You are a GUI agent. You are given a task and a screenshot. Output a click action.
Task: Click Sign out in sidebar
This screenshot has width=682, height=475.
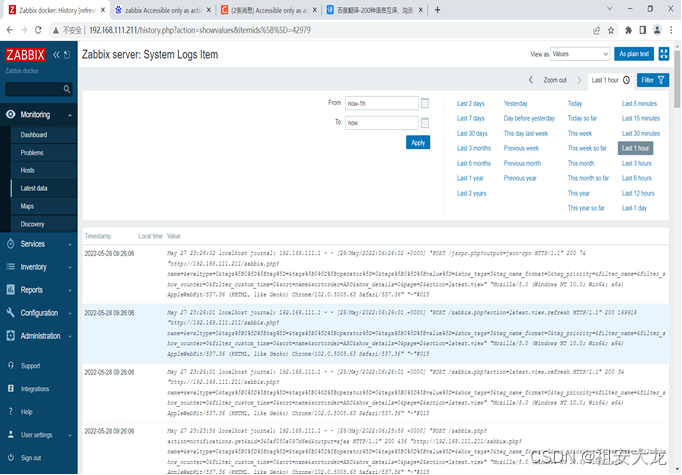[x=31, y=458]
